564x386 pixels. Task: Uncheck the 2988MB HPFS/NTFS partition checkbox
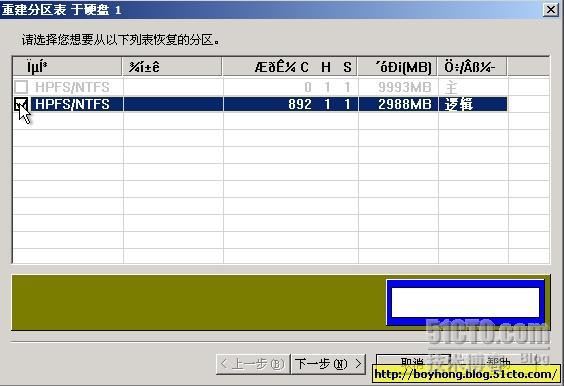click(21, 104)
